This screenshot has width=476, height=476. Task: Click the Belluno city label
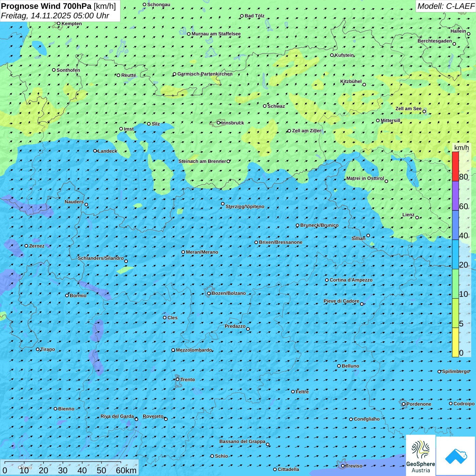(x=350, y=366)
